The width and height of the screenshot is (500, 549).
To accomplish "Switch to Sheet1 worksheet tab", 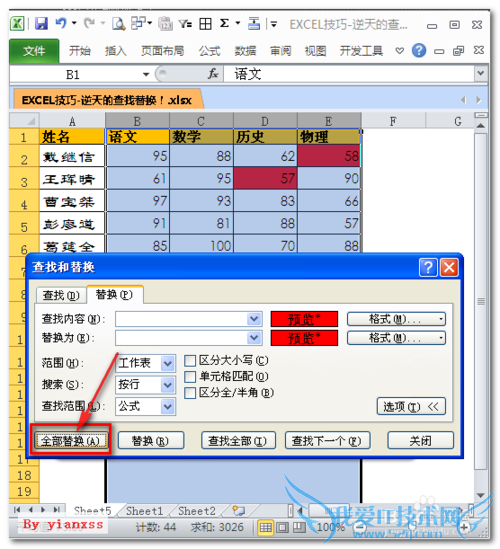I will (145, 511).
